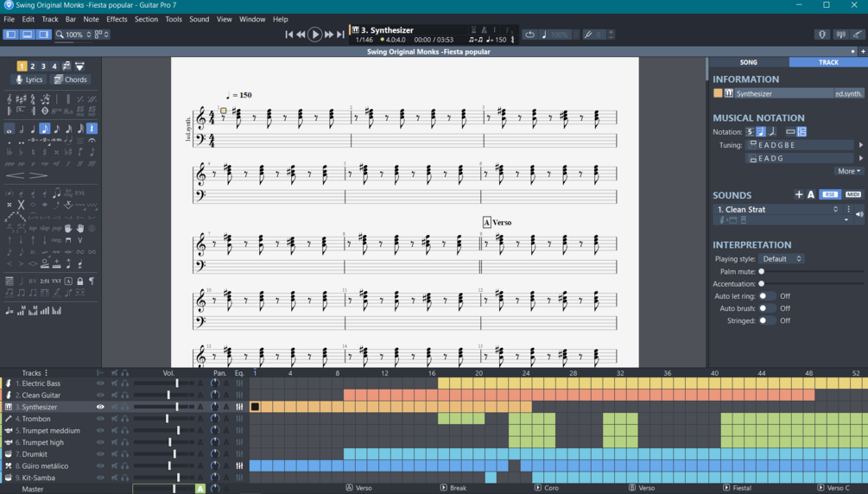Choose the highlighted eighth note duration
The height and width of the screenshot is (494, 868).
[45, 129]
